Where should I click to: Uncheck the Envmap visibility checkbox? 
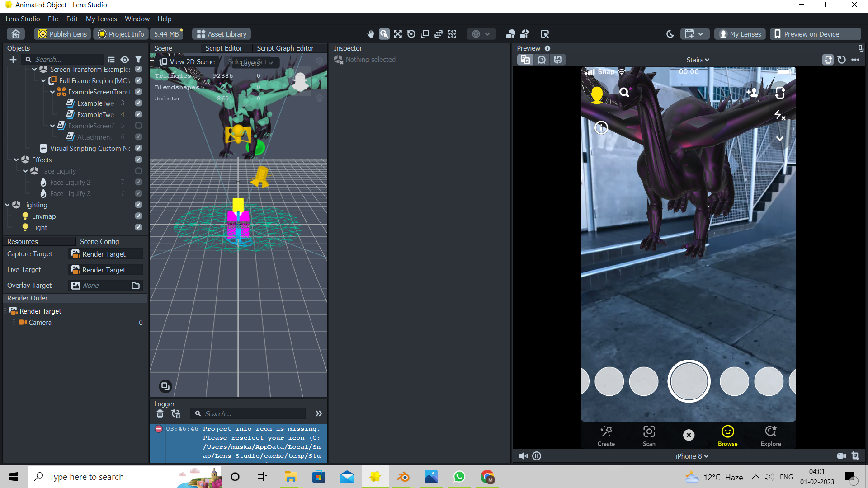click(138, 216)
